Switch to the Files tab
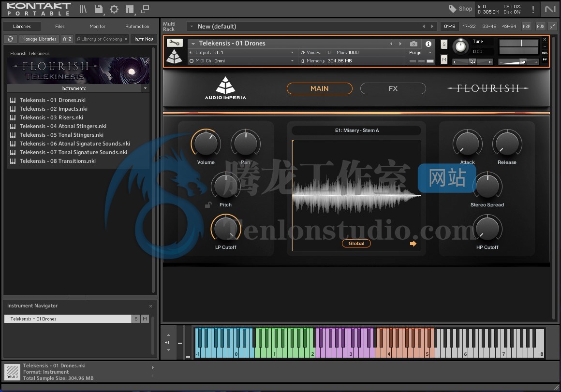Screen dimensions: 561x392 (x=60, y=27)
